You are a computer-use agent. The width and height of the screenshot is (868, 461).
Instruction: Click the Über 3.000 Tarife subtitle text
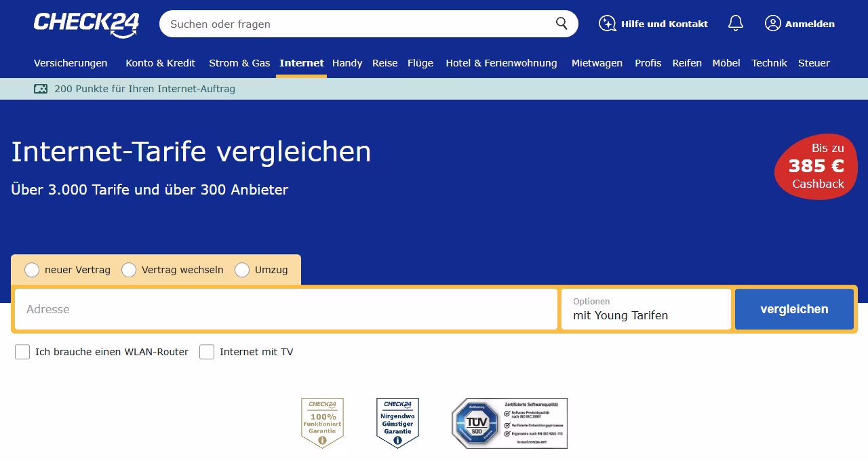(150, 190)
